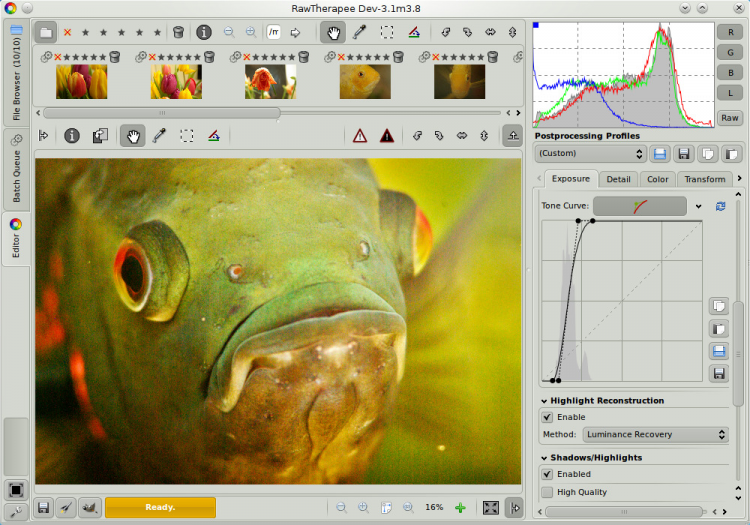
Task: Save the current postprocessing profile
Action: click(x=684, y=154)
